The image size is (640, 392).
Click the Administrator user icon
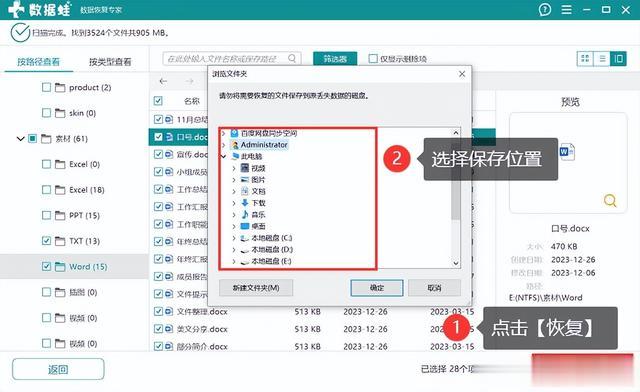click(x=235, y=145)
